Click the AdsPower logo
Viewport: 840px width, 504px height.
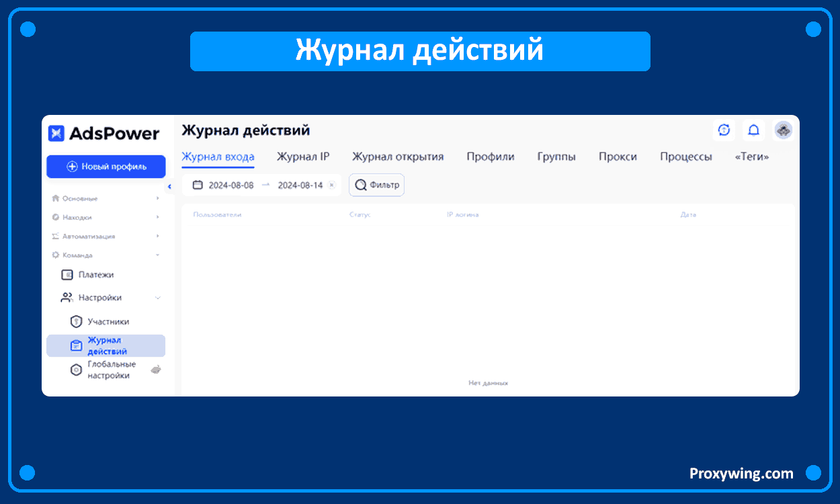(x=103, y=133)
